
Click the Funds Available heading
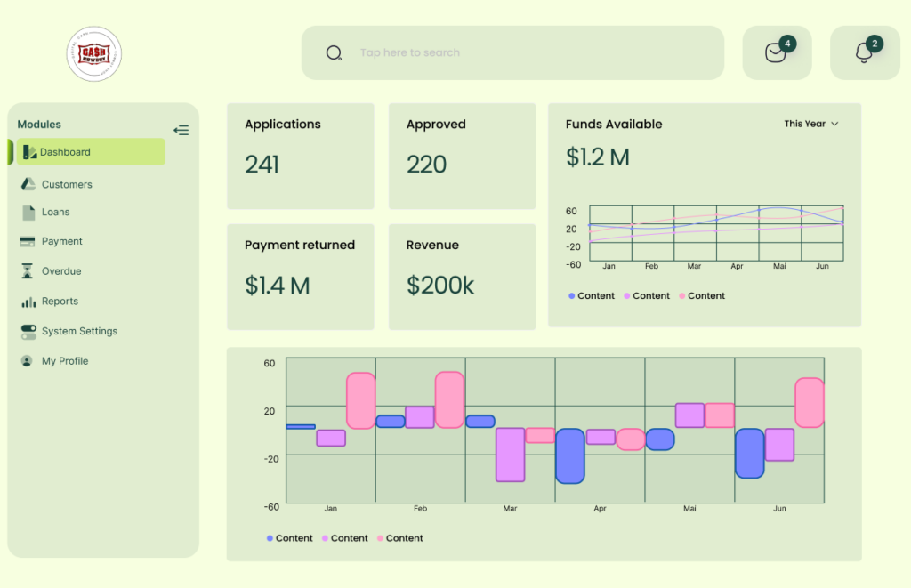pos(614,125)
